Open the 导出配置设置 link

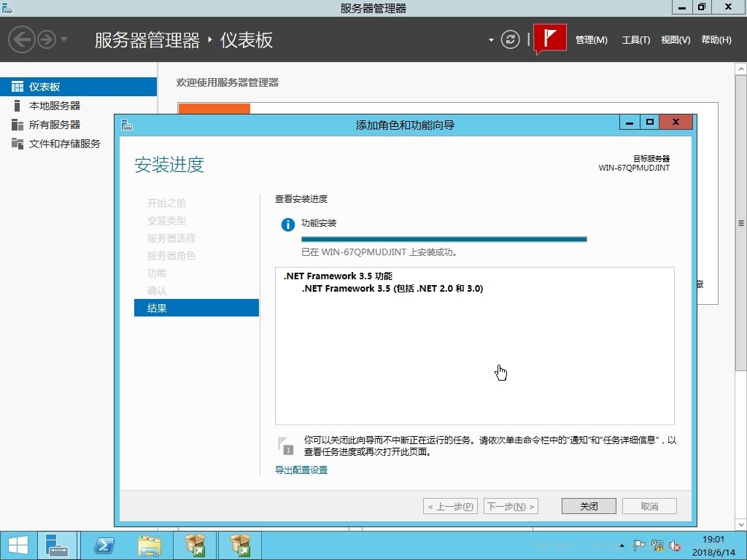301,470
